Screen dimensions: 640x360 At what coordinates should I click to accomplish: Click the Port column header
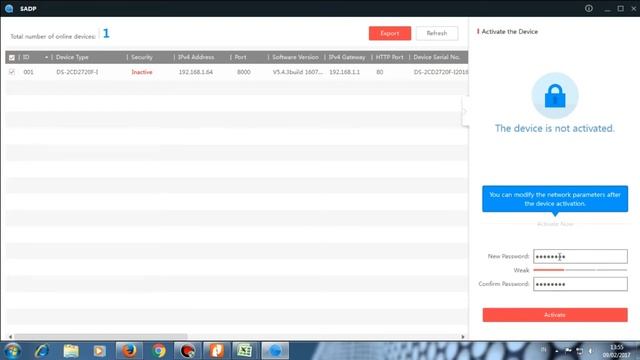coord(240,58)
